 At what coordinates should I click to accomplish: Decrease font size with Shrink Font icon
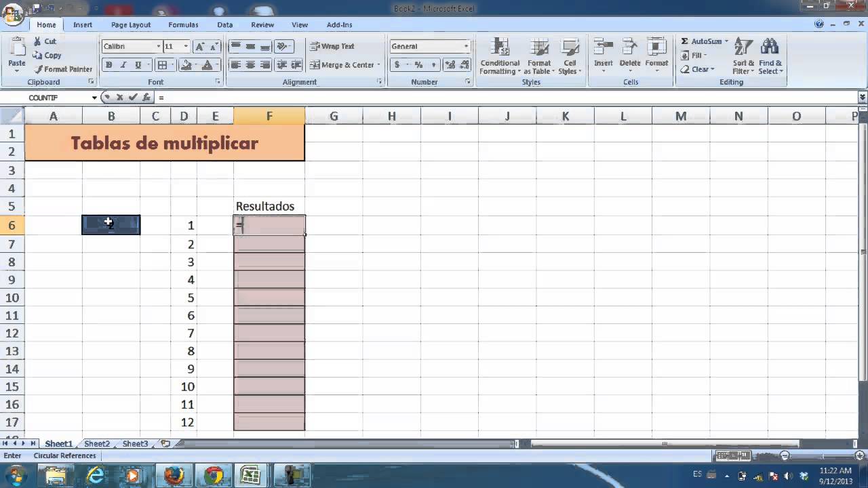(x=214, y=47)
